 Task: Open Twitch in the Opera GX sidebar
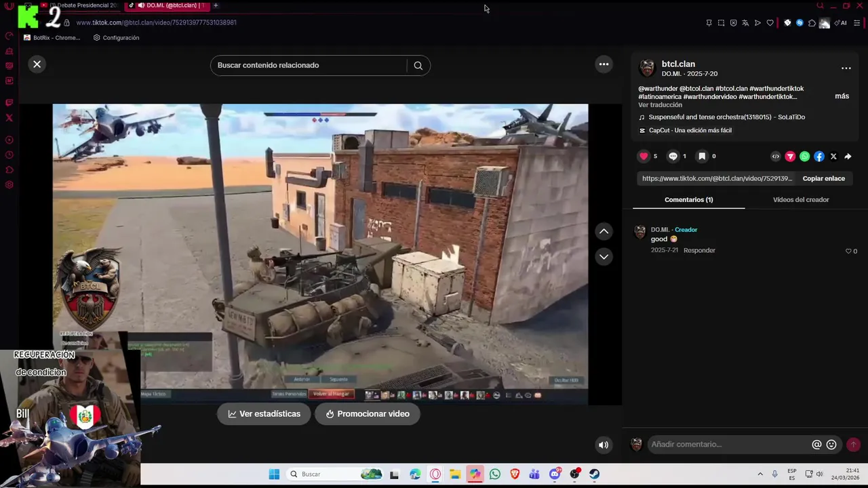(x=9, y=103)
